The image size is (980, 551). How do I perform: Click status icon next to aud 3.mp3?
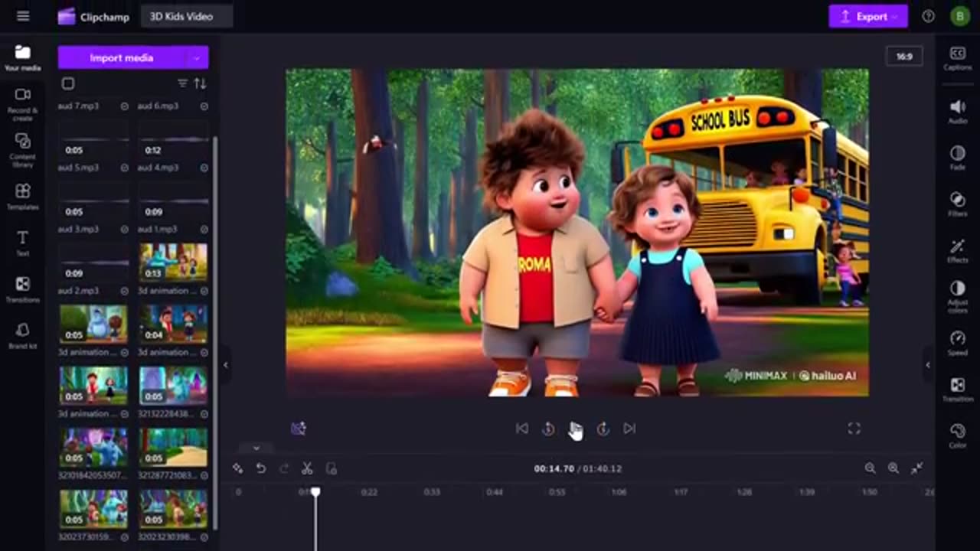tap(124, 229)
